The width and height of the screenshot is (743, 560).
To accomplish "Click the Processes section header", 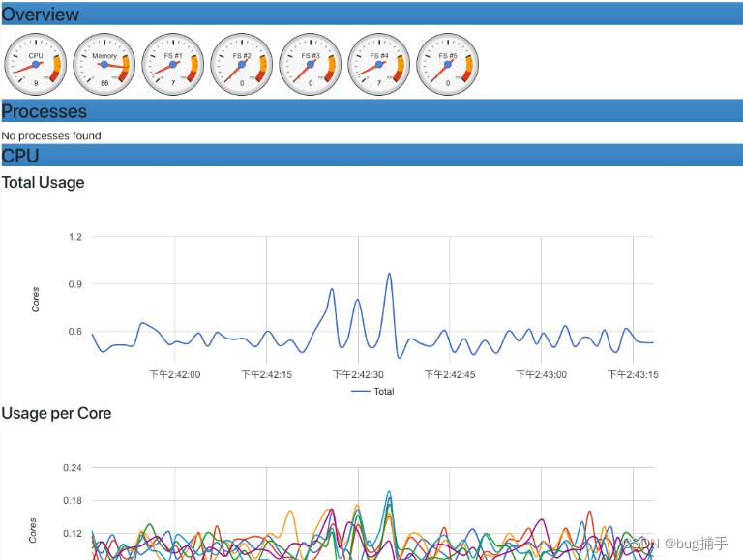I will (x=371, y=111).
